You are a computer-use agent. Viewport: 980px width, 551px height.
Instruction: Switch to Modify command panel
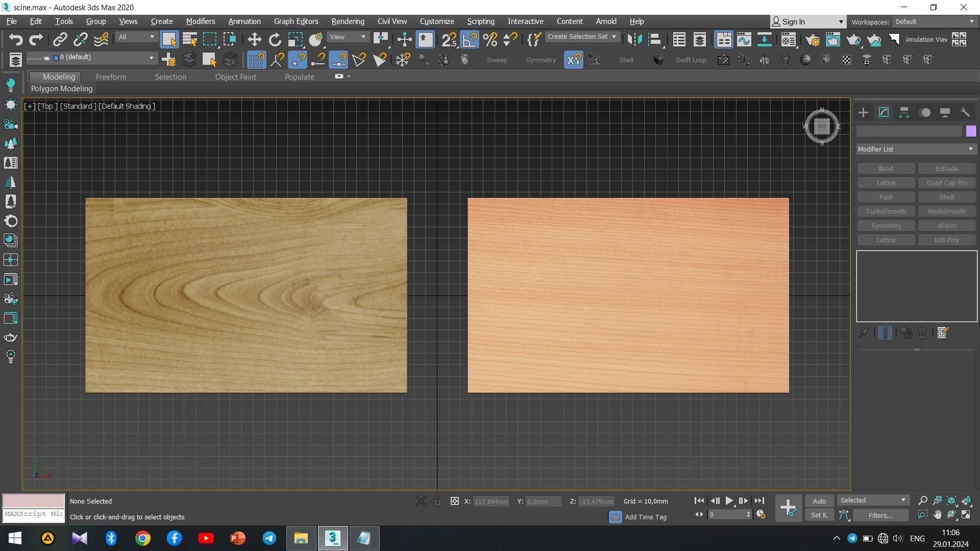point(884,113)
